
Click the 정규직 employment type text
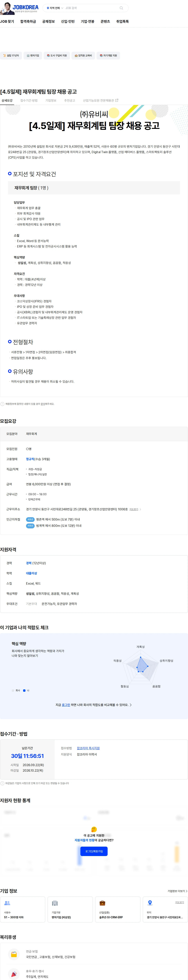tap(30, 459)
